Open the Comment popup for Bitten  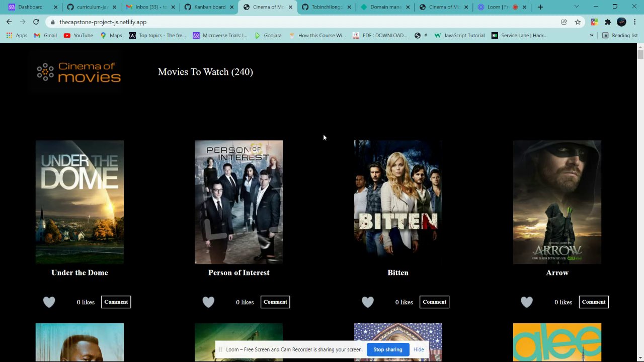[435, 302]
